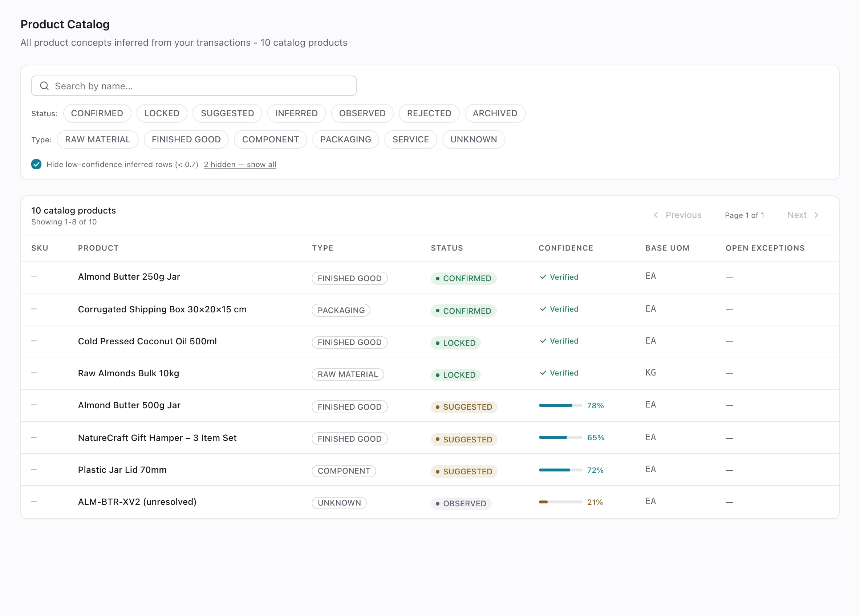
Task: Toggle the CONFIRMED status filter chip
Action: 97,113
